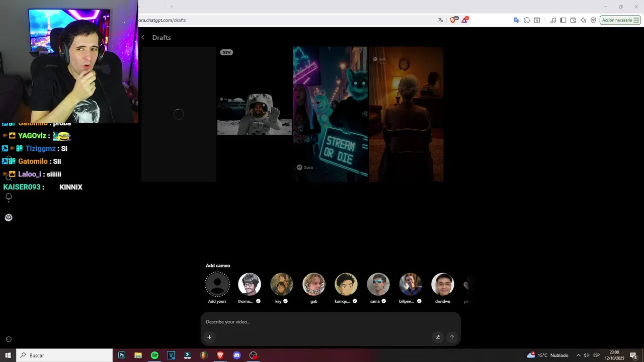644x362 pixels.
Task: Open the Sora sidebar notifications bell
Action: pos(9,197)
